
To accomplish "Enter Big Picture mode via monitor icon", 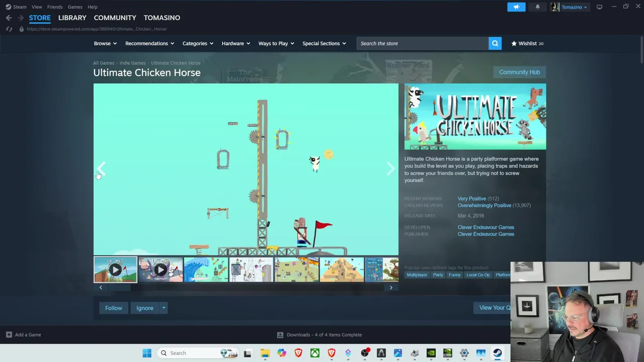I will pos(599,7).
